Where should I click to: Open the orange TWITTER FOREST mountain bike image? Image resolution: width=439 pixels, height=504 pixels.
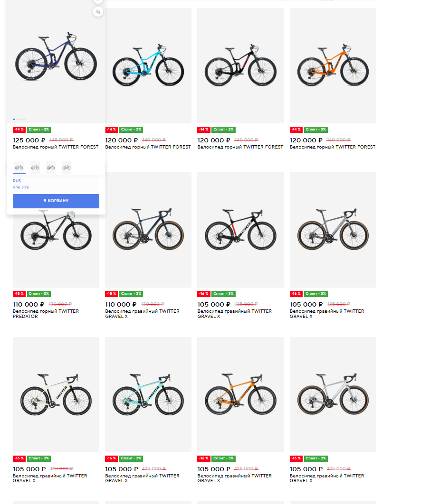click(333, 65)
